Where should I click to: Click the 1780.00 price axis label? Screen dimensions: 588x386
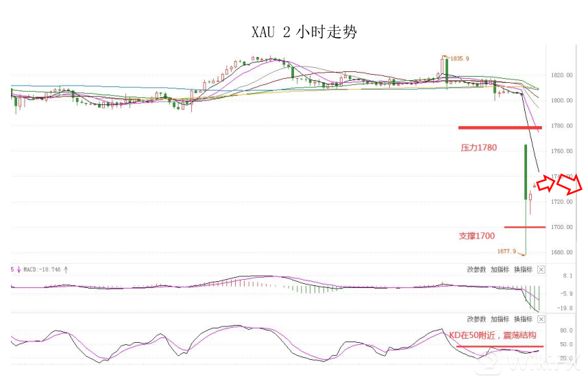(x=561, y=125)
